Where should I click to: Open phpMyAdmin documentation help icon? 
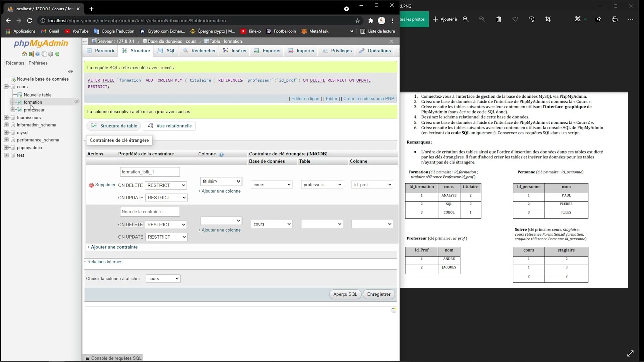pyautogui.click(x=38, y=54)
